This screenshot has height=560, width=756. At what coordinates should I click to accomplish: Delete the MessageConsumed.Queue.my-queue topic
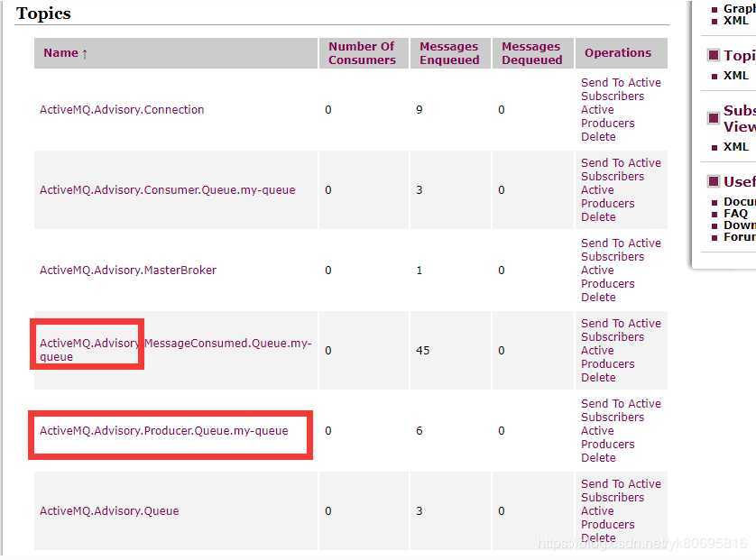tap(598, 377)
